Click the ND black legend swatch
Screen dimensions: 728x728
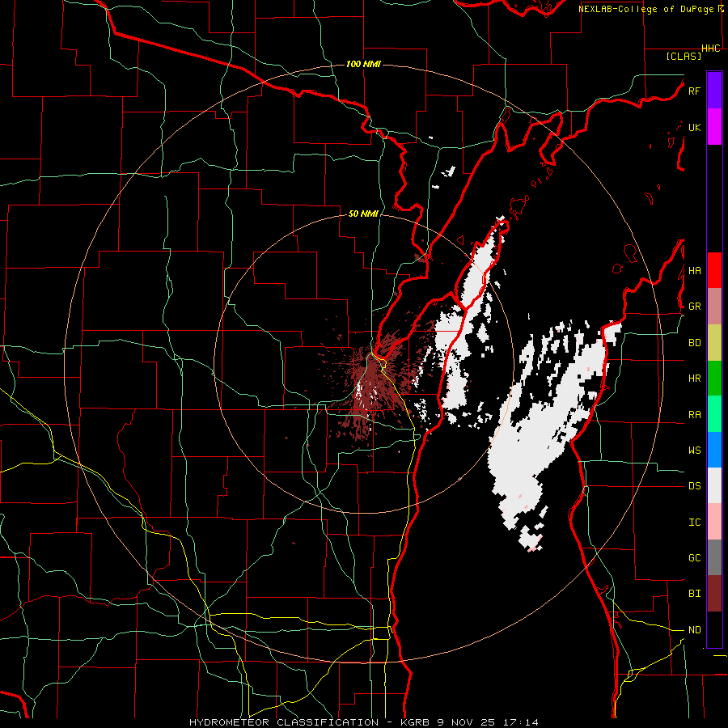714,629
